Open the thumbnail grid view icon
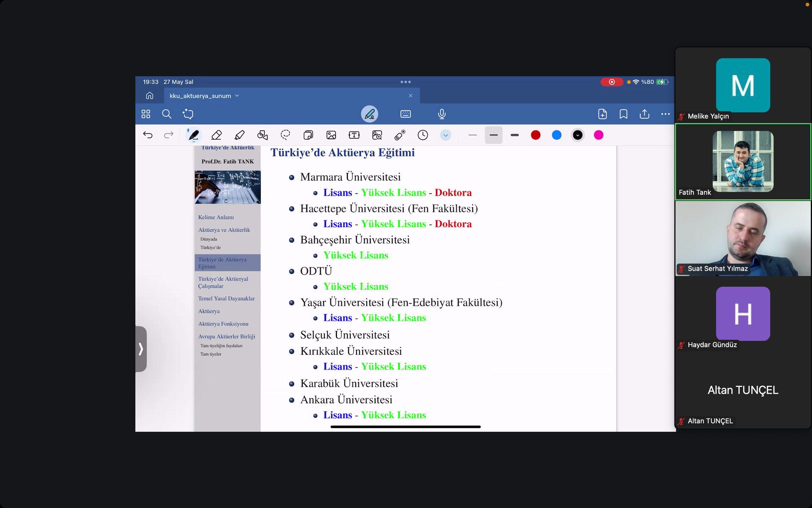This screenshot has height=508, width=812. (146, 114)
